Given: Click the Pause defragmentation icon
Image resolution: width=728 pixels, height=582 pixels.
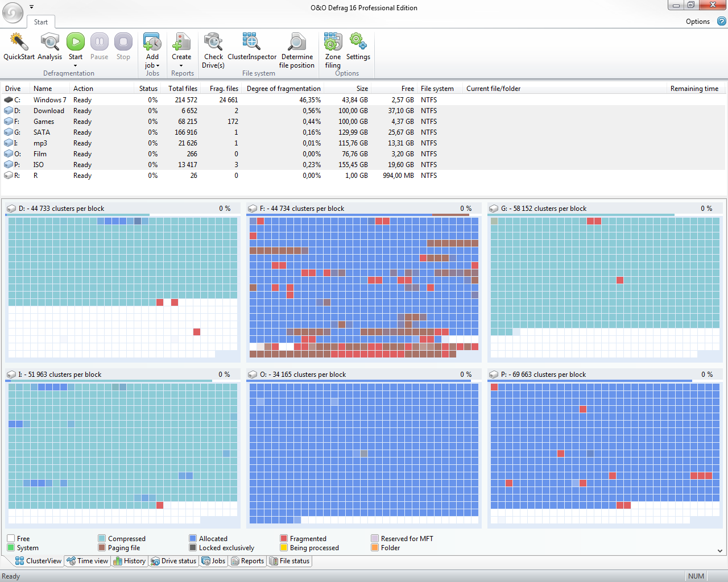Looking at the screenshot, I should [100, 42].
